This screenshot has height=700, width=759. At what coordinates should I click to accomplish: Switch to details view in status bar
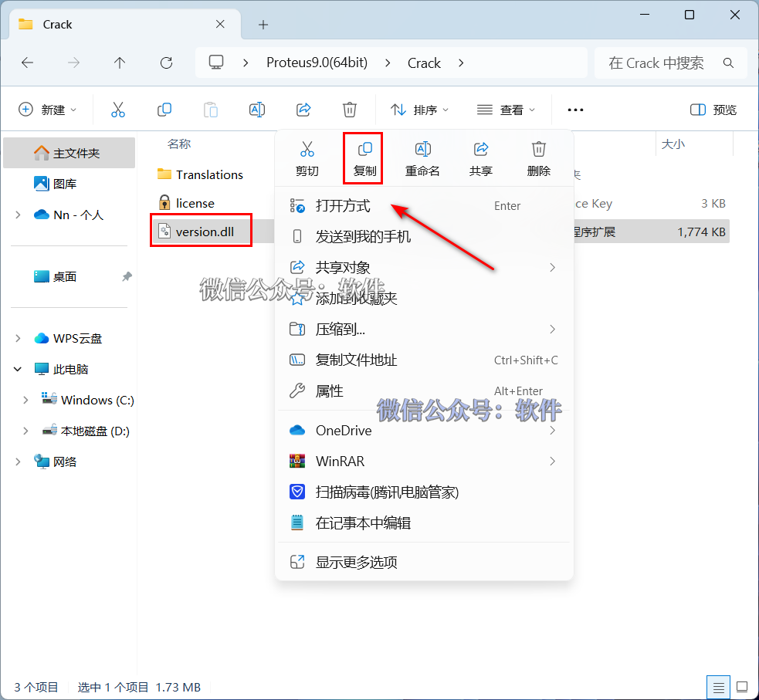coord(718,687)
